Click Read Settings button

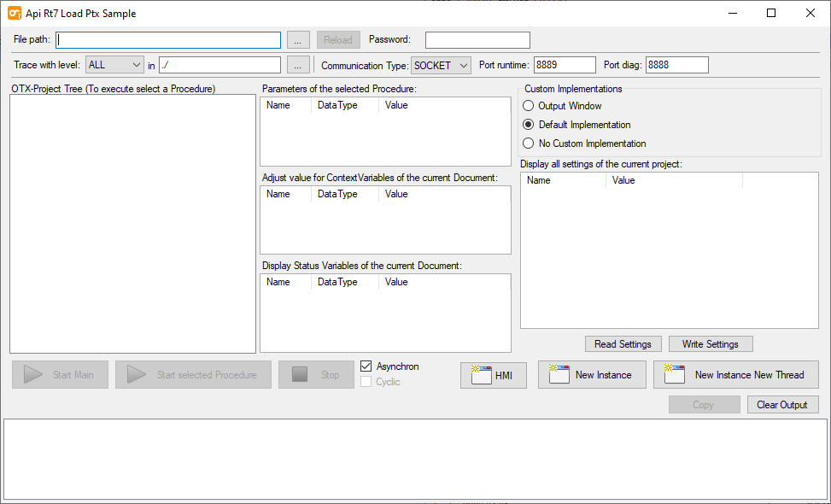623,344
